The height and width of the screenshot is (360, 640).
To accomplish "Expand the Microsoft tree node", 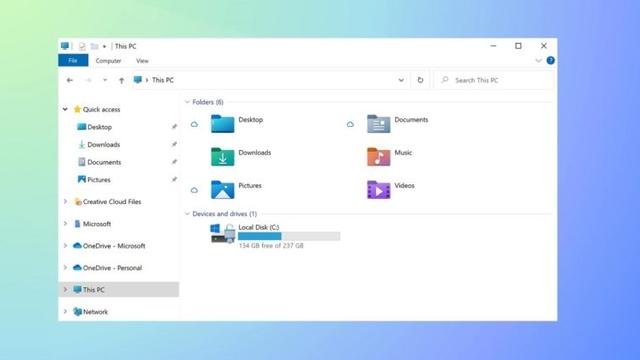I will pos(65,223).
